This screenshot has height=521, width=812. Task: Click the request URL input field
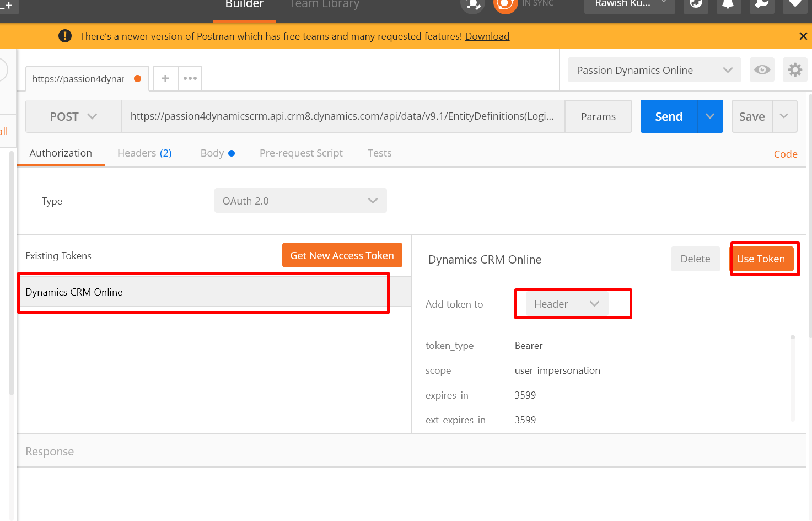pyautogui.click(x=342, y=116)
